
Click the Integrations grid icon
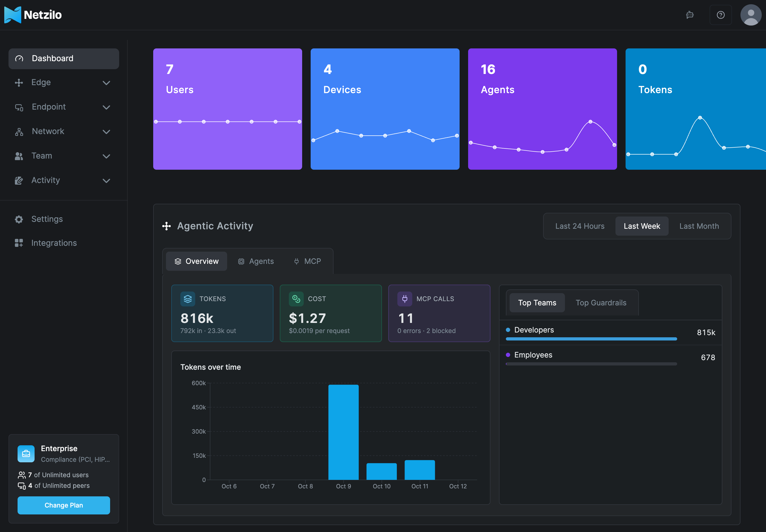pyautogui.click(x=19, y=243)
